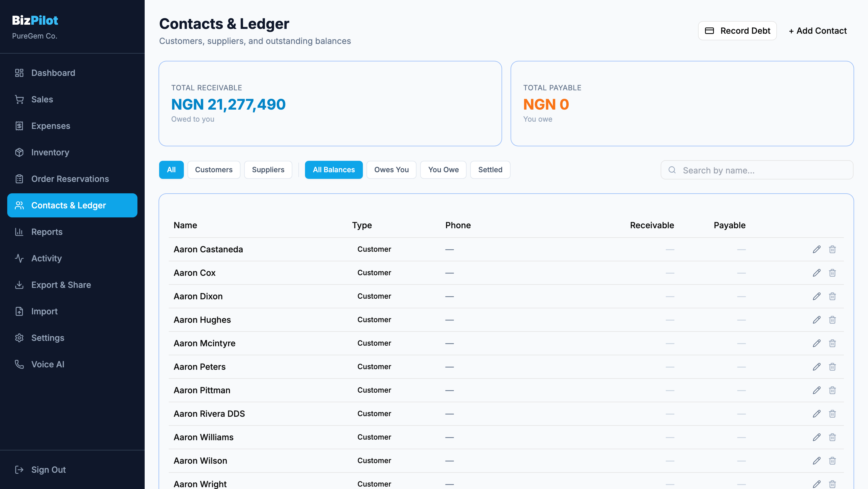Delete Aaron Wilson contact

832,461
